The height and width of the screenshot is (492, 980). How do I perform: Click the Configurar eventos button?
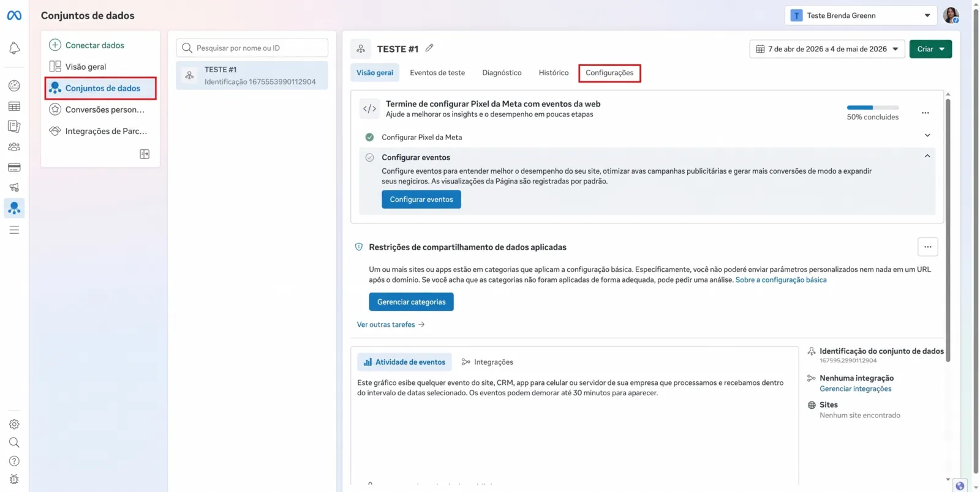tap(421, 199)
